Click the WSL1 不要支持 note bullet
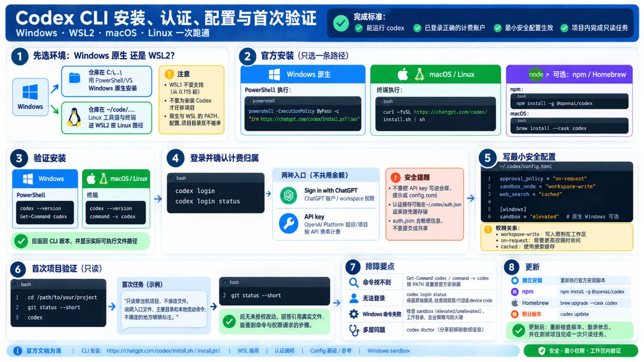The height and width of the screenshot is (362, 644). click(186, 88)
